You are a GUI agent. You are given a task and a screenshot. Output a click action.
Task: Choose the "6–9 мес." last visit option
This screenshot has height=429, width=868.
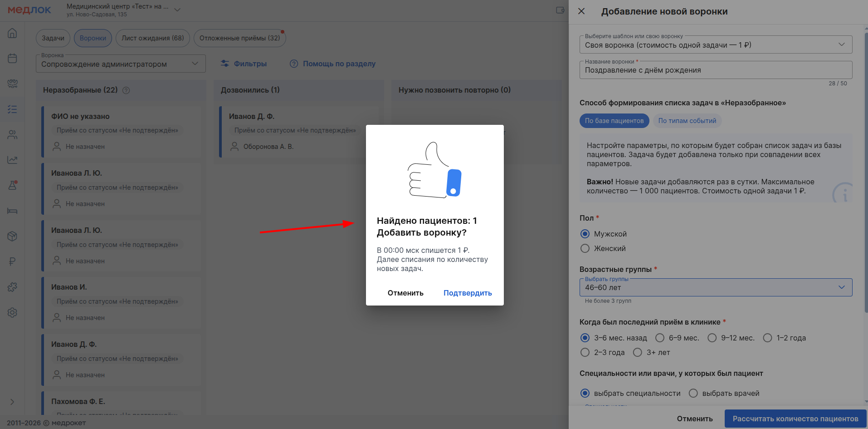(660, 338)
